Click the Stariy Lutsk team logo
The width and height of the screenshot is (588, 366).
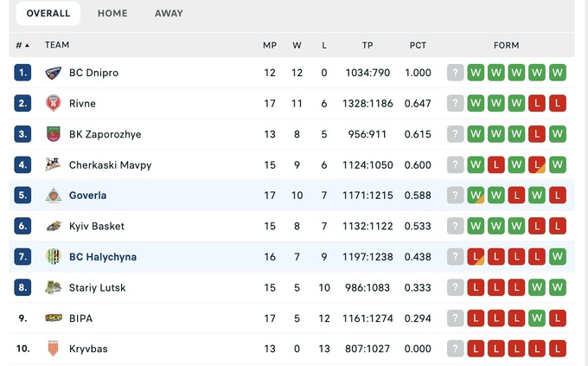pos(54,287)
